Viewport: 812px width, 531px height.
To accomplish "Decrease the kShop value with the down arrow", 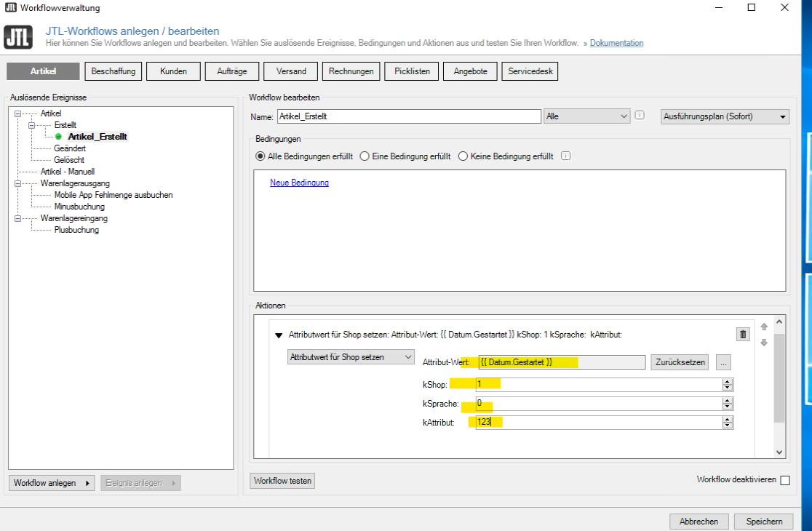I will [x=728, y=388].
